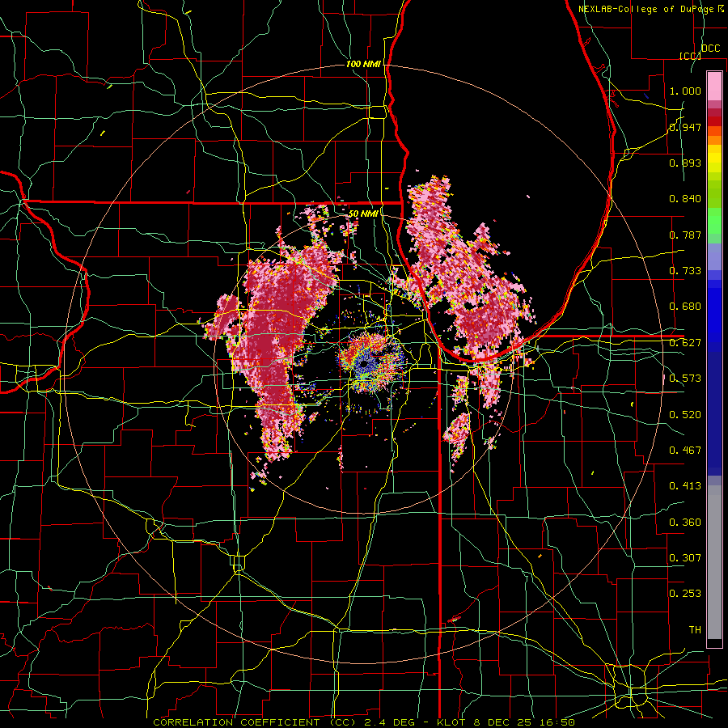Click the 0.680 legend value
This screenshot has height=728, width=728.
tap(685, 307)
